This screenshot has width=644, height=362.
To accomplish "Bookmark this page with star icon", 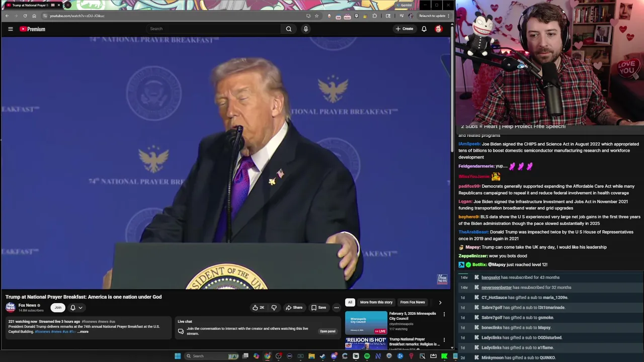I will click(316, 16).
